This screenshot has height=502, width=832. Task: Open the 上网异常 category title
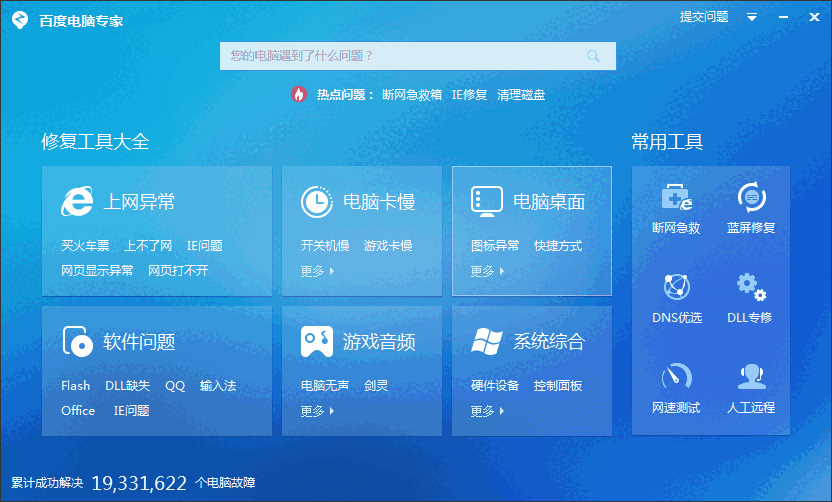[139, 202]
